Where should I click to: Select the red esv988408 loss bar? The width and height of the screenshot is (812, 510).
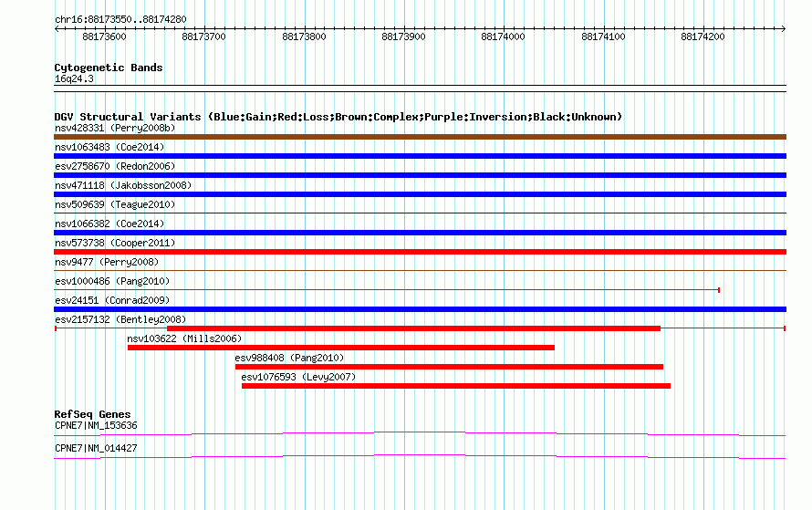coord(449,367)
